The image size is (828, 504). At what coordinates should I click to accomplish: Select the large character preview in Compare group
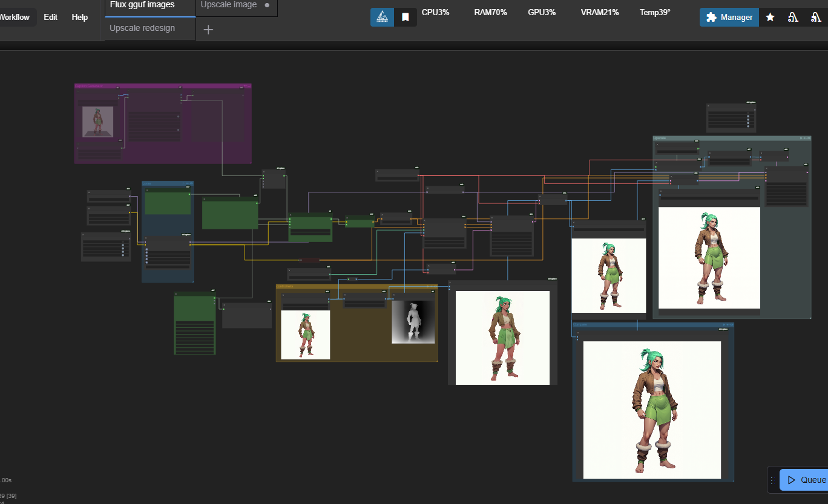(652, 410)
